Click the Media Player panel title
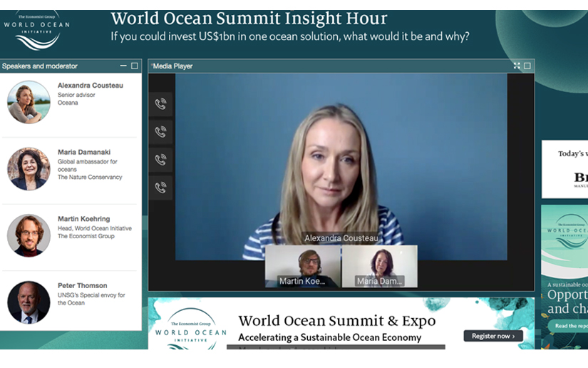The height and width of the screenshot is (368, 588). click(x=172, y=66)
